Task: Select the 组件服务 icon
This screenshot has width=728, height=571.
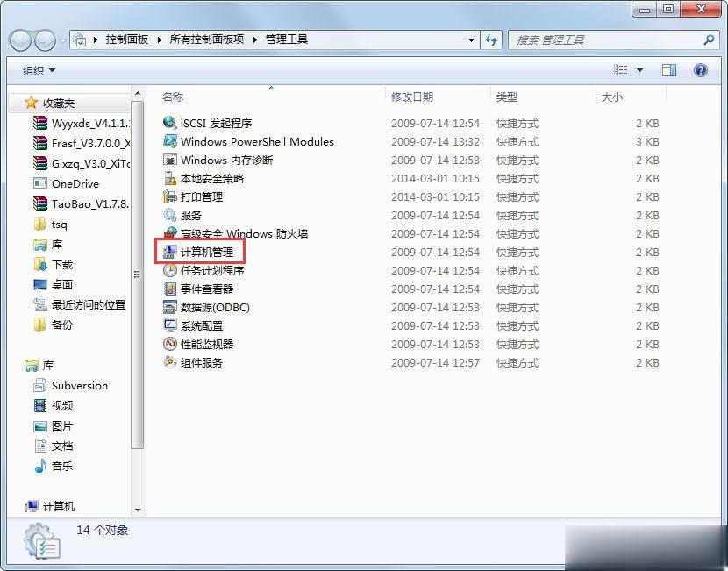Action: coord(170,362)
